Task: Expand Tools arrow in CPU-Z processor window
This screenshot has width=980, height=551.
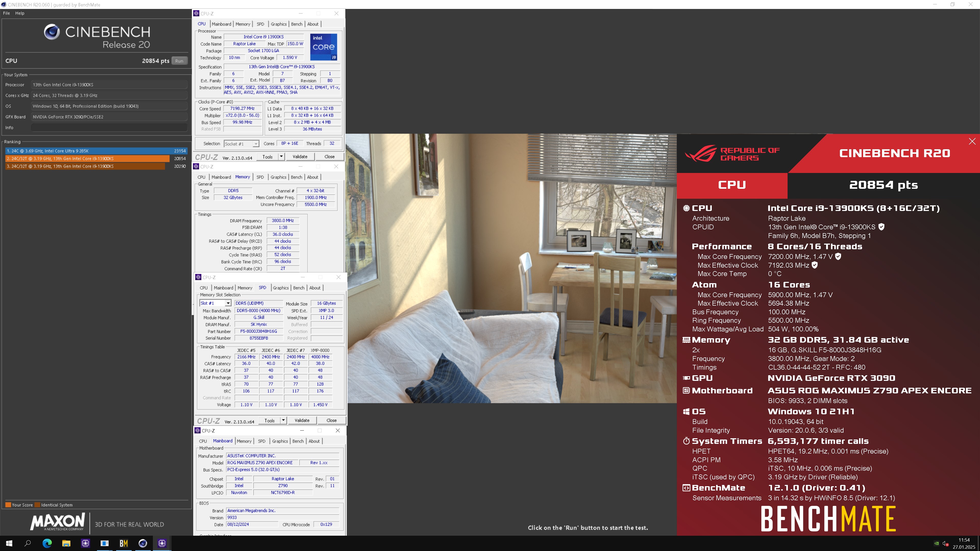Action: tap(281, 157)
